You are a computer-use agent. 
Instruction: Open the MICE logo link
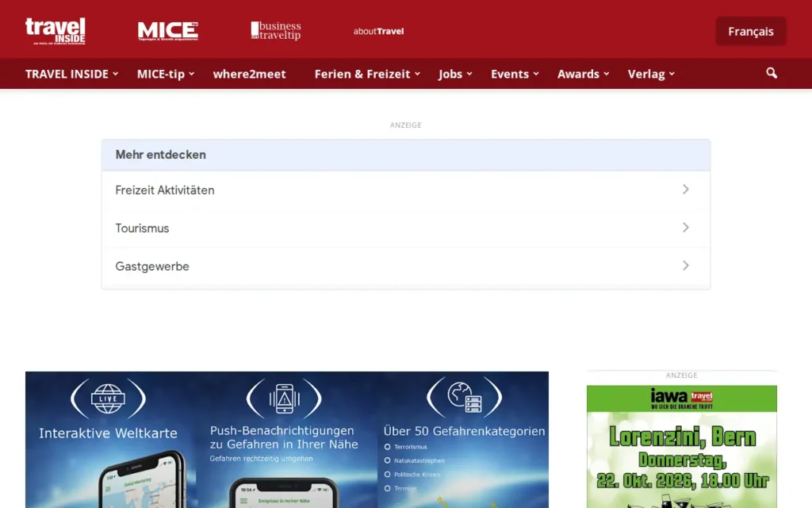click(x=168, y=31)
